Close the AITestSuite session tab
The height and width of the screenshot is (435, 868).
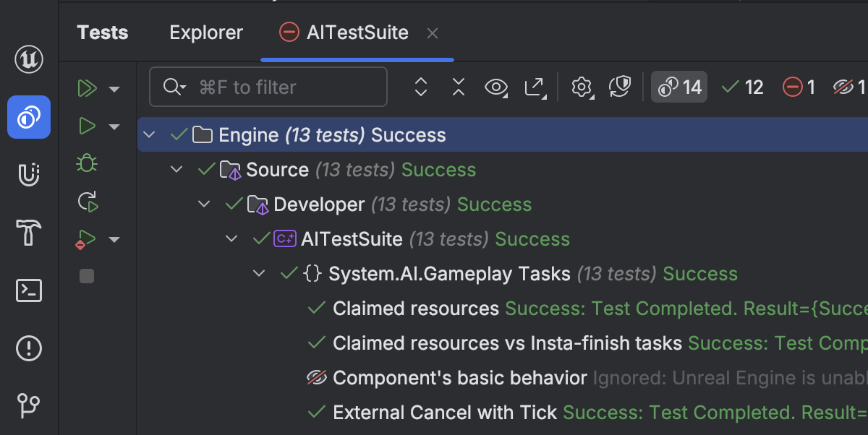point(433,33)
